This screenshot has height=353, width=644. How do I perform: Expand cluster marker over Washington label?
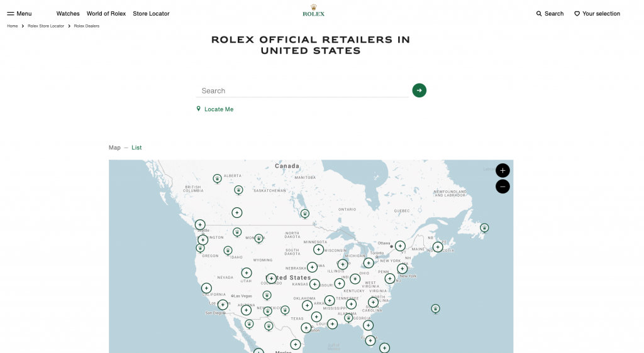click(x=203, y=240)
